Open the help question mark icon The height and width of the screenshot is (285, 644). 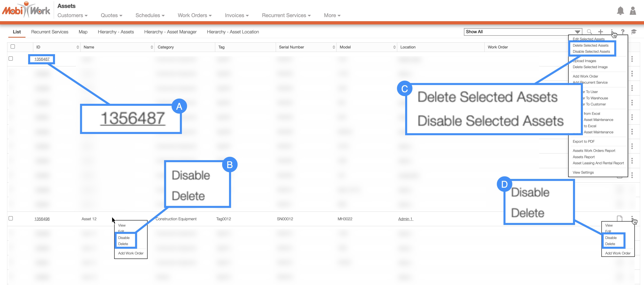623,32
